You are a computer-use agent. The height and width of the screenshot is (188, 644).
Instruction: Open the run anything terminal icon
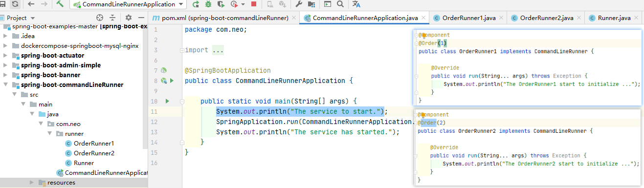tap(327, 4)
